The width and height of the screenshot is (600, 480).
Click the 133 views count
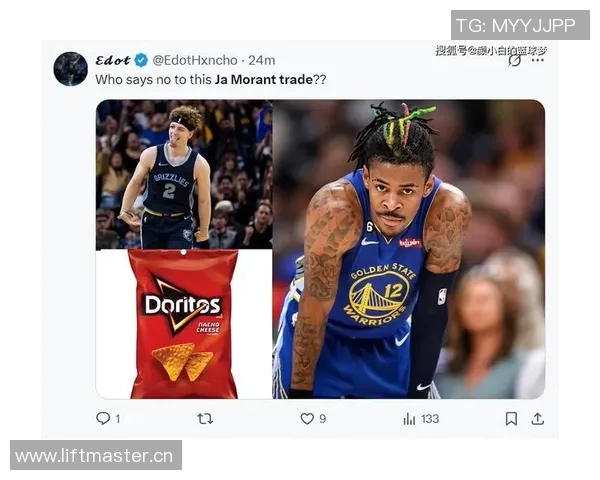(430, 419)
